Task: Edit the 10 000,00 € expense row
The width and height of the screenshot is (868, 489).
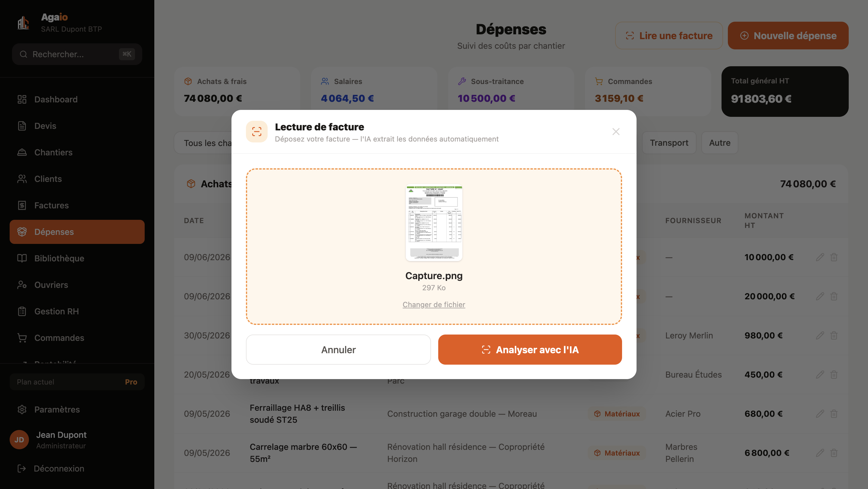Action: (820, 257)
